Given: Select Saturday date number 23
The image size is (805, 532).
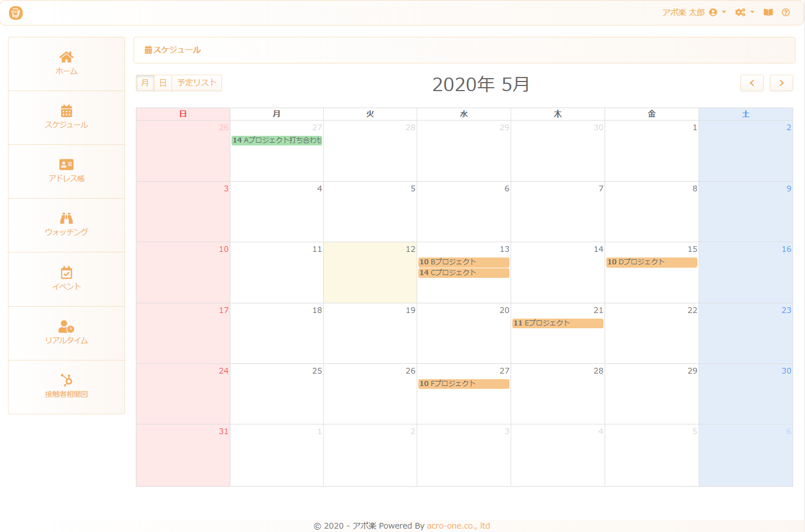Looking at the screenshot, I should point(786,310).
